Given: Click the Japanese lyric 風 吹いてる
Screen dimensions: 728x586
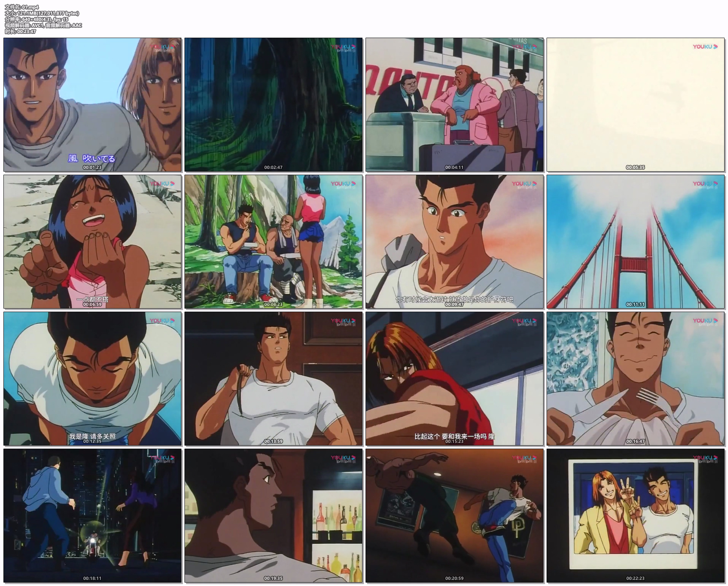Looking at the screenshot, I should [x=92, y=158].
